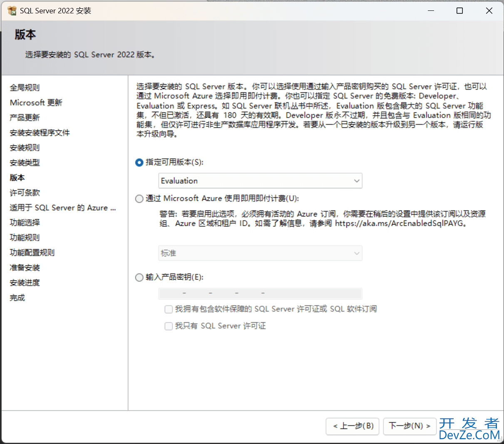Click the aka.ms/ArcEnabledSqlPAYG URL text
Screen dimensions: 504x444
pyautogui.click(x=399, y=223)
